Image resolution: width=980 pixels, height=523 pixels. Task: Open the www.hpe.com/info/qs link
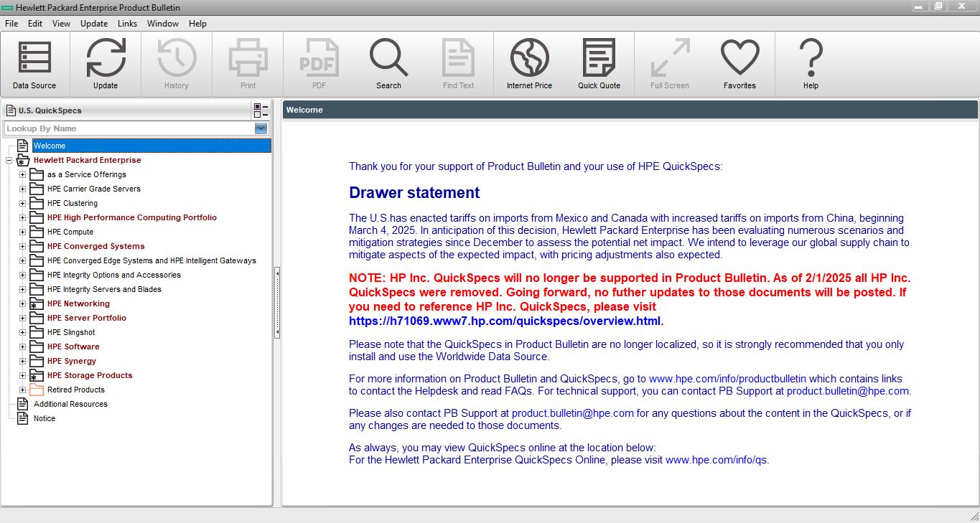(x=716, y=460)
